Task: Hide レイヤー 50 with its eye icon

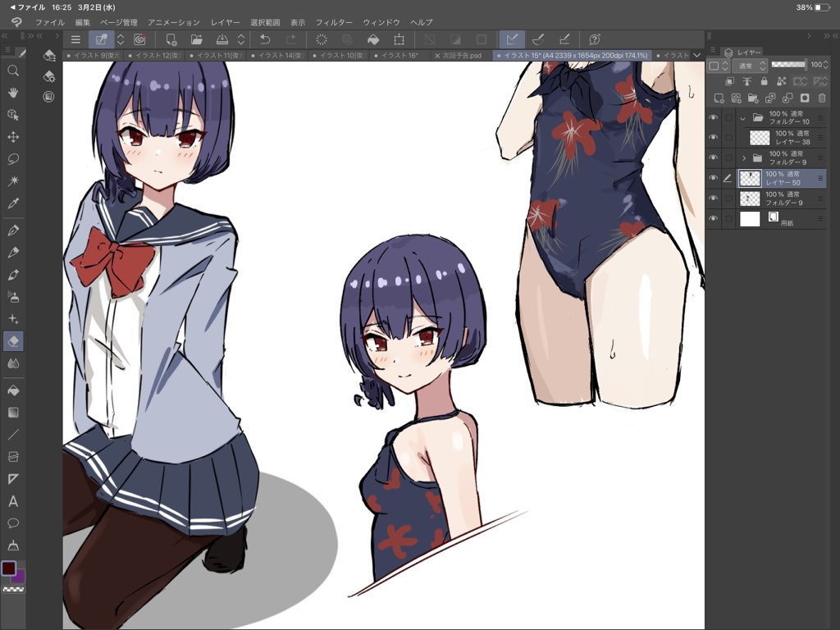Action: click(x=713, y=178)
